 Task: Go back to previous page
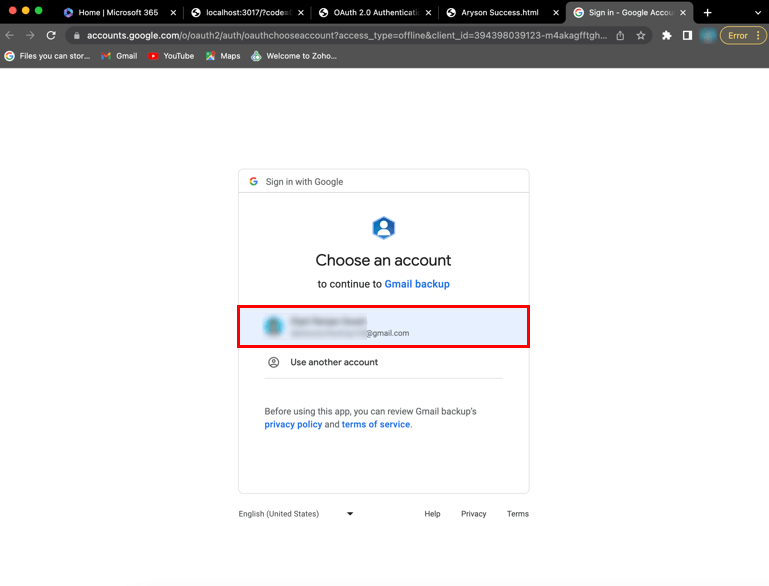9,35
